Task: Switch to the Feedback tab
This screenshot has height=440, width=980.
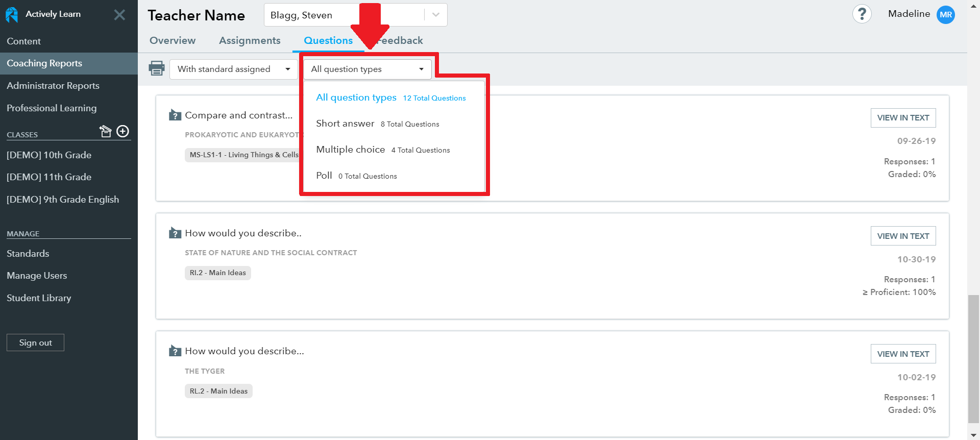Action: [400, 40]
